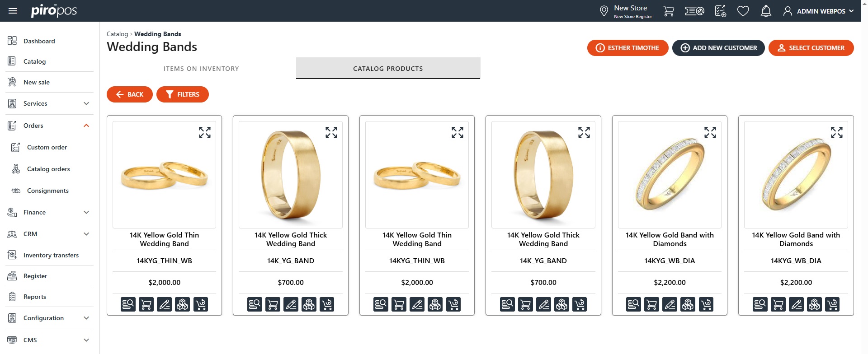The image size is (868, 354).
Task: Click the store location pin icon
Action: tap(604, 11)
